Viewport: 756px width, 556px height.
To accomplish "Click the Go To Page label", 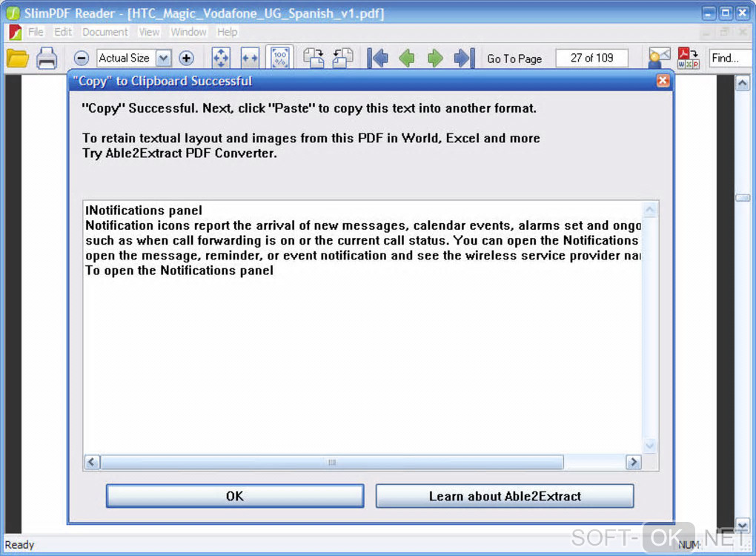I will click(514, 59).
